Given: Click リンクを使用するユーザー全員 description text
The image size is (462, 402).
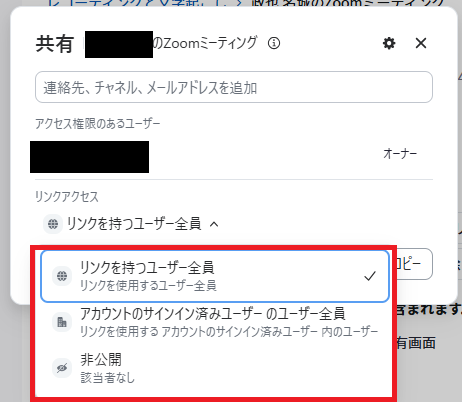Looking at the screenshot, I should pyautogui.click(x=148, y=286).
